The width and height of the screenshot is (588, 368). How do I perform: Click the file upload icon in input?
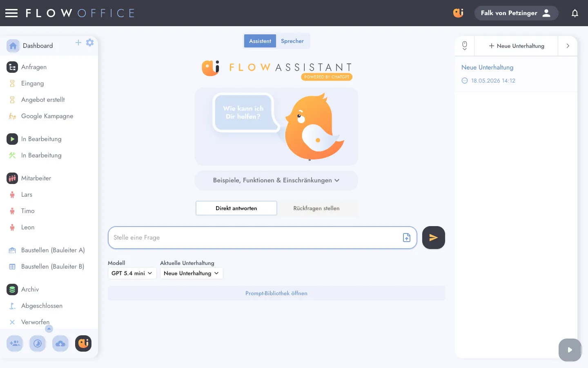click(x=407, y=238)
